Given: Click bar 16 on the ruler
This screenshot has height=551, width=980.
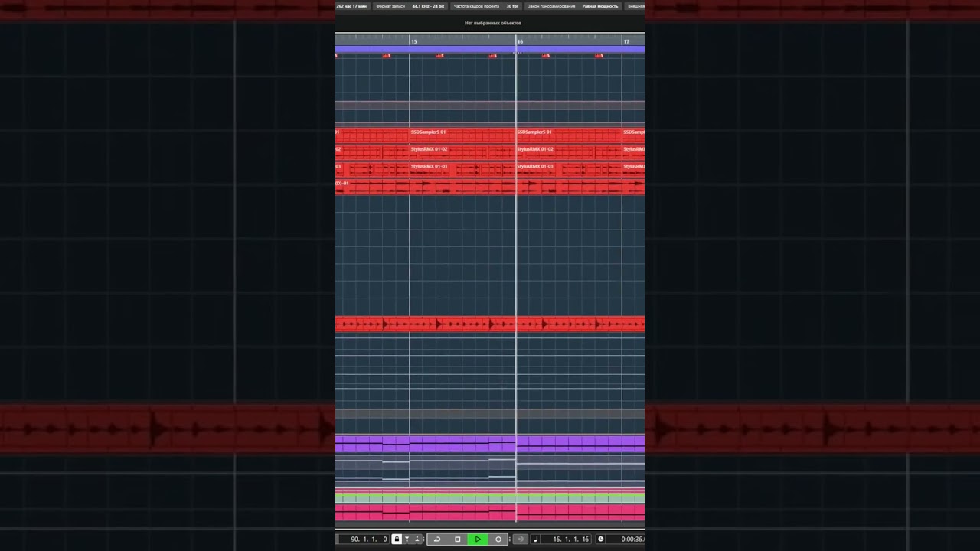Looking at the screenshot, I should 520,41.
